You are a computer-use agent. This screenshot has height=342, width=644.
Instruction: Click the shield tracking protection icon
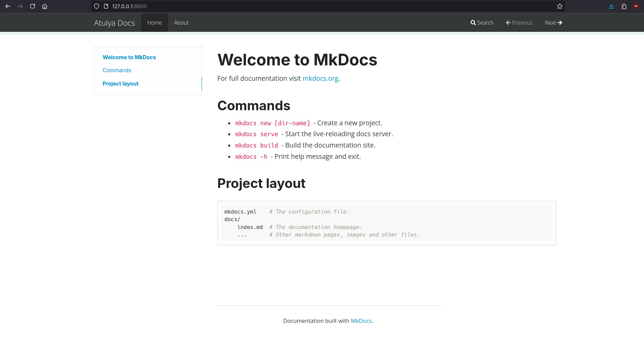96,6
